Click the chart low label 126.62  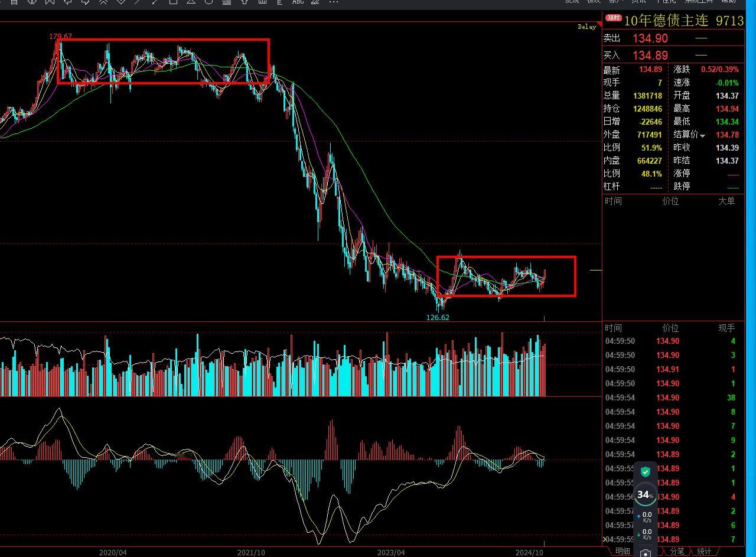(x=438, y=317)
